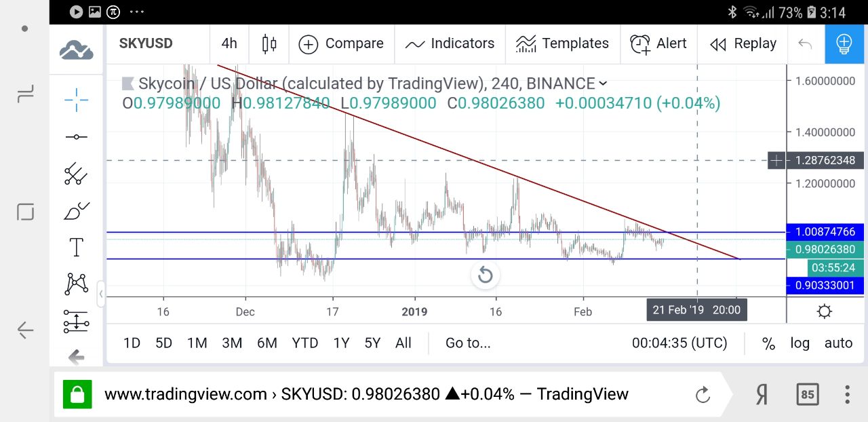Click the Yandex Я button
The height and width of the screenshot is (422, 868).
(762, 394)
